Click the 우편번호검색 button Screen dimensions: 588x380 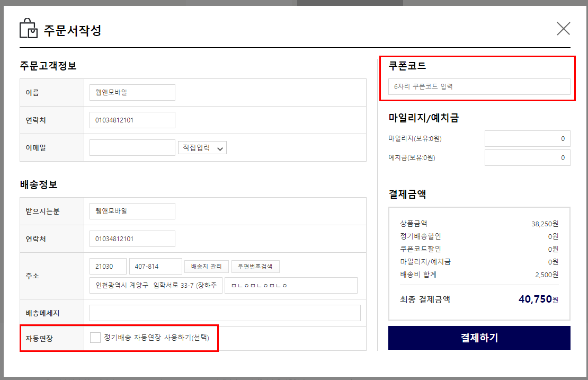pos(255,266)
